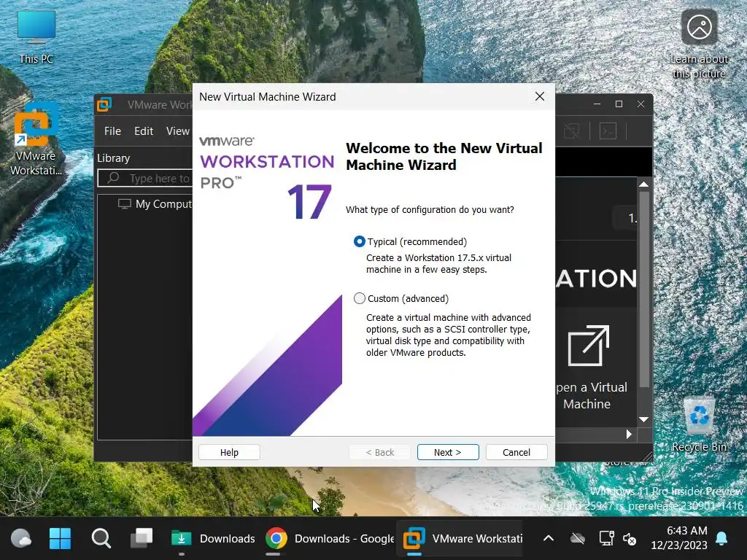Open the taskbar Search icon
The width and height of the screenshot is (747, 560).
[101, 539]
